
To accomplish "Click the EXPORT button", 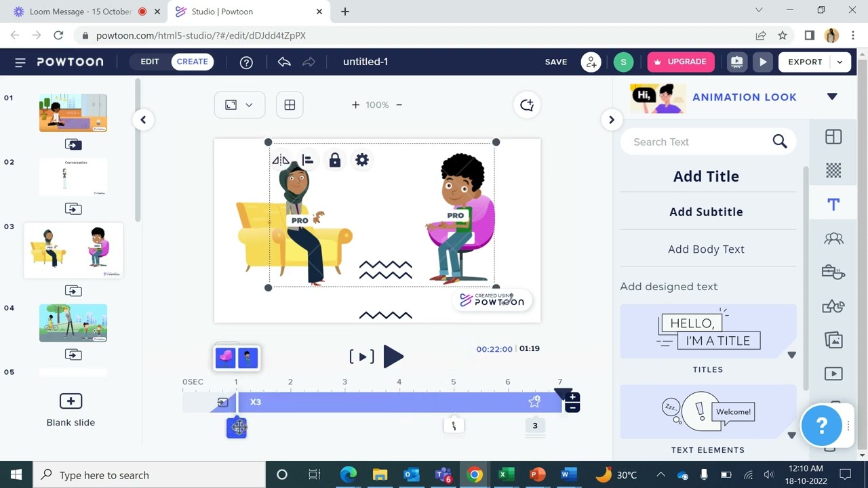I will click(805, 62).
